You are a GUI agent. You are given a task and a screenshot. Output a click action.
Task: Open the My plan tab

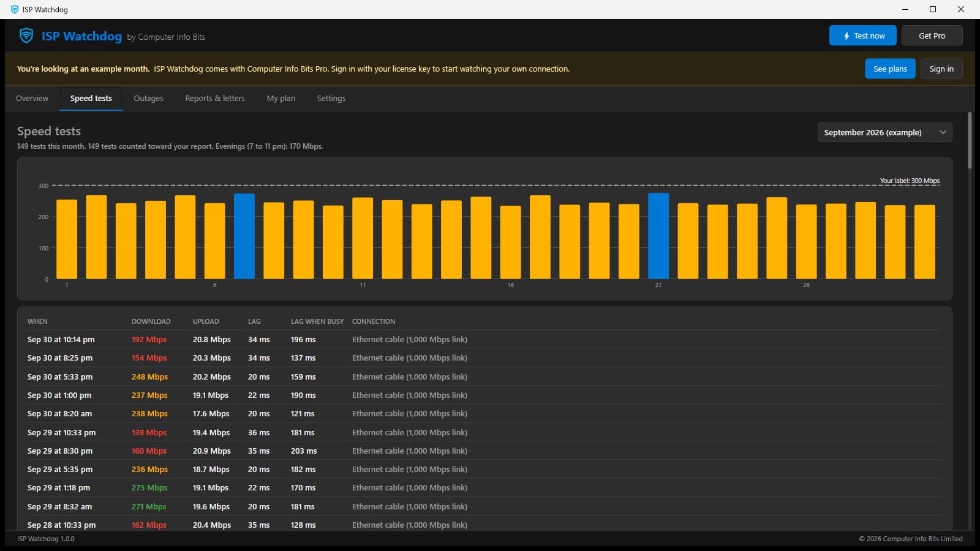point(281,98)
